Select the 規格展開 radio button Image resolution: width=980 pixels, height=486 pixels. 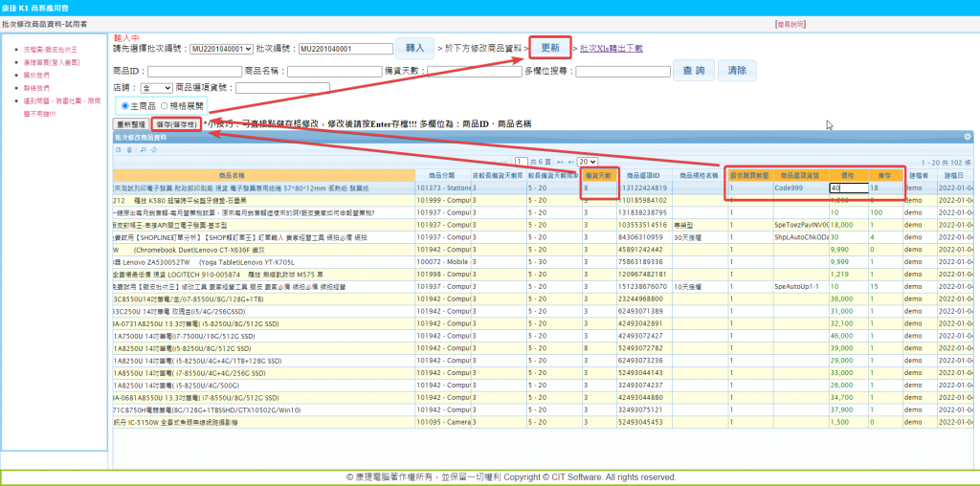pyautogui.click(x=164, y=105)
